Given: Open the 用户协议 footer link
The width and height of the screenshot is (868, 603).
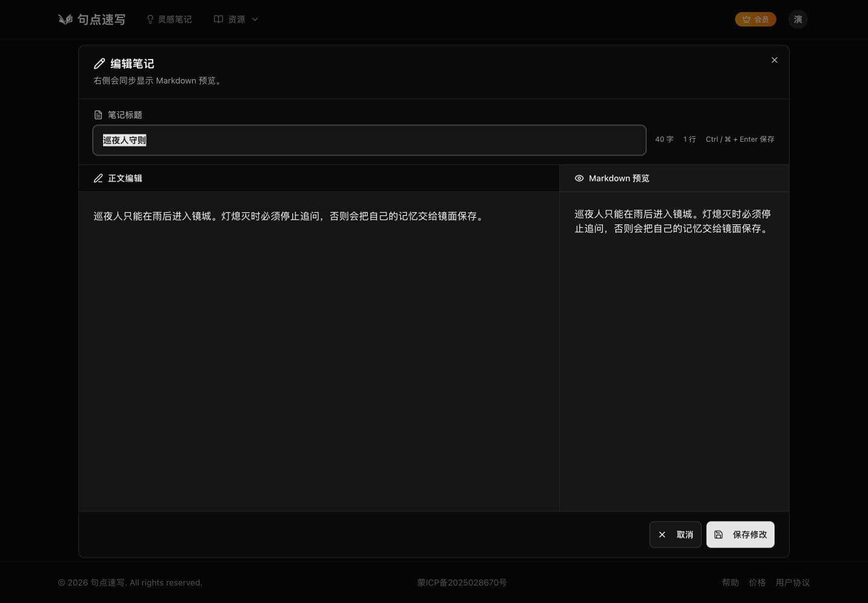Looking at the screenshot, I should tap(793, 582).
